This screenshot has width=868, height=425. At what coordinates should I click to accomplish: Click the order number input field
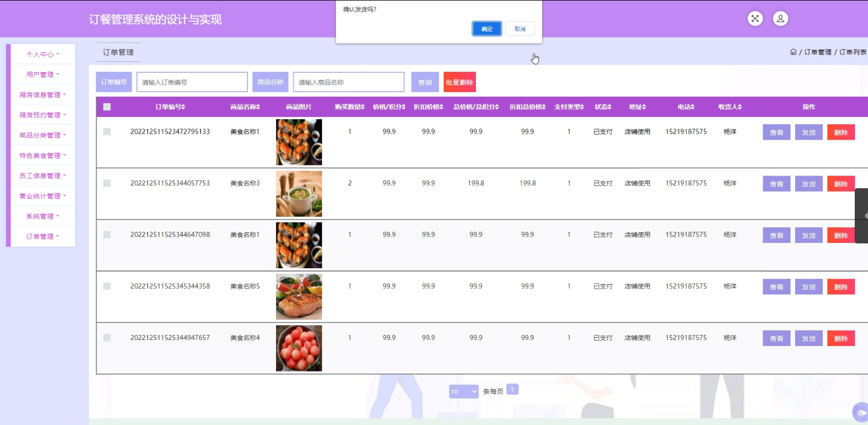tap(192, 82)
